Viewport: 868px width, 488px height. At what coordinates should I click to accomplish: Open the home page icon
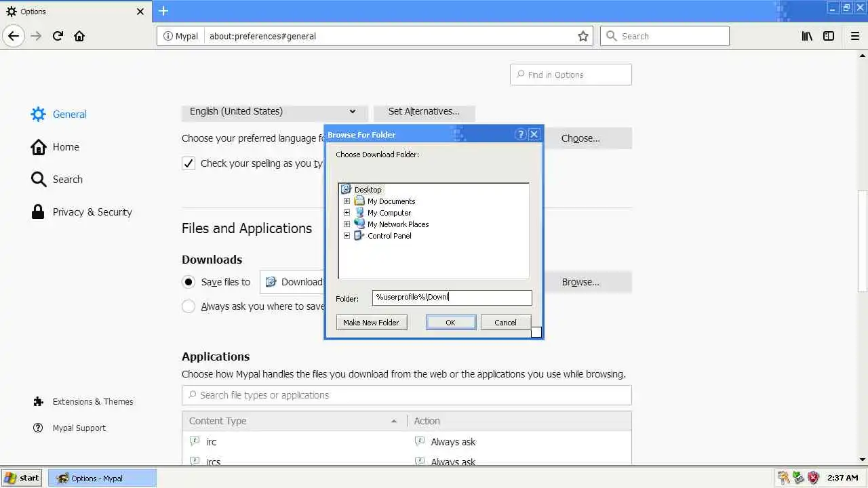click(x=79, y=36)
